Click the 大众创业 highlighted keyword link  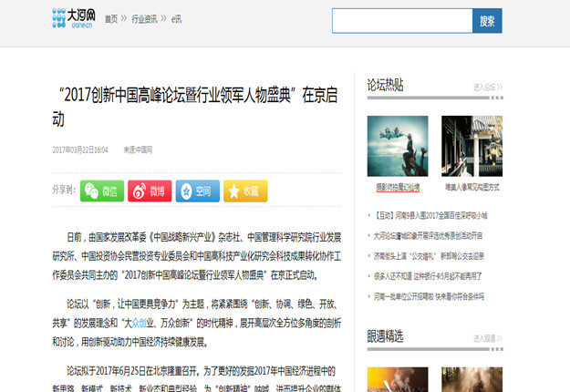point(139,323)
